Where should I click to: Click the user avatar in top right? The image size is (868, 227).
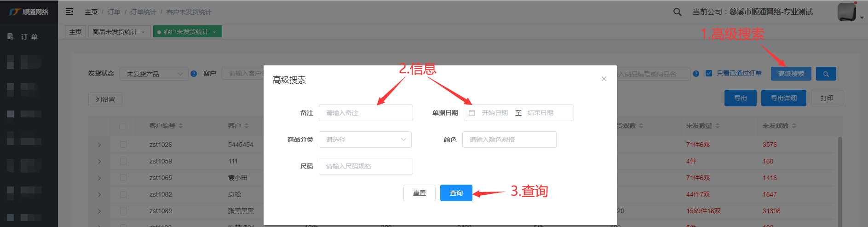(x=846, y=12)
